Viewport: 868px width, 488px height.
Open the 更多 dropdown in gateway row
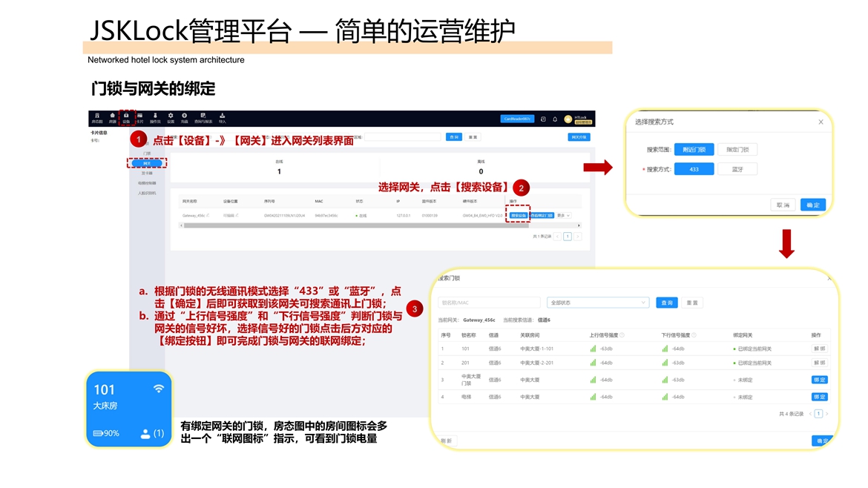click(563, 216)
